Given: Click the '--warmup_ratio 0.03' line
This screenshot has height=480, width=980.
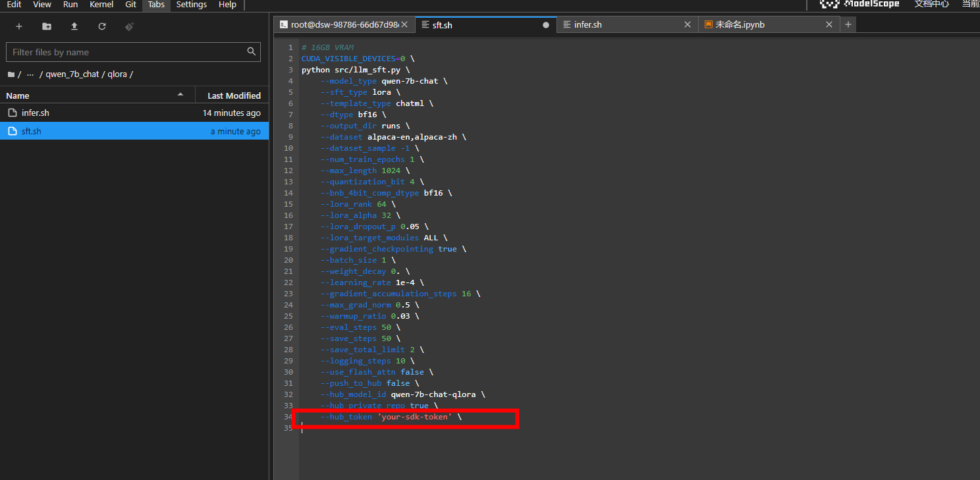Looking at the screenshot, I should point(369,316).
